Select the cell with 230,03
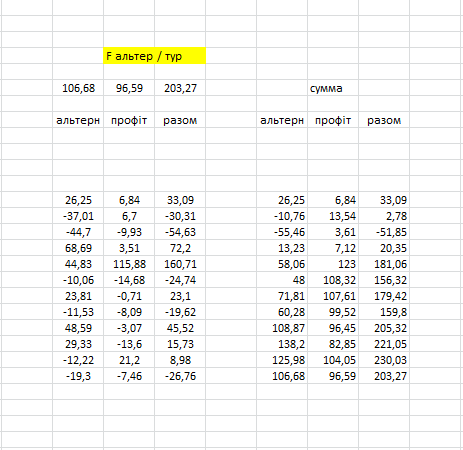 (384, 360)
